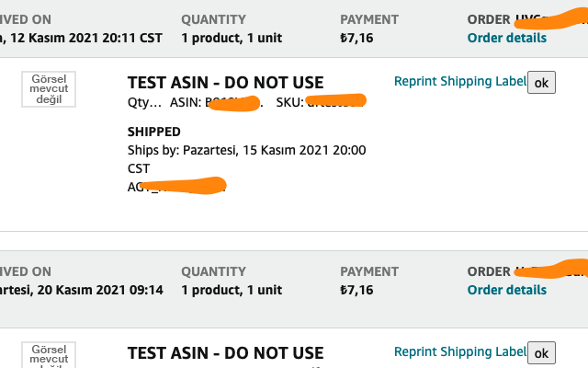588x368 pixels.
Task: Click the ₺7,16 payment of the 20 Kasım order
Action: [x=356, y=290]
